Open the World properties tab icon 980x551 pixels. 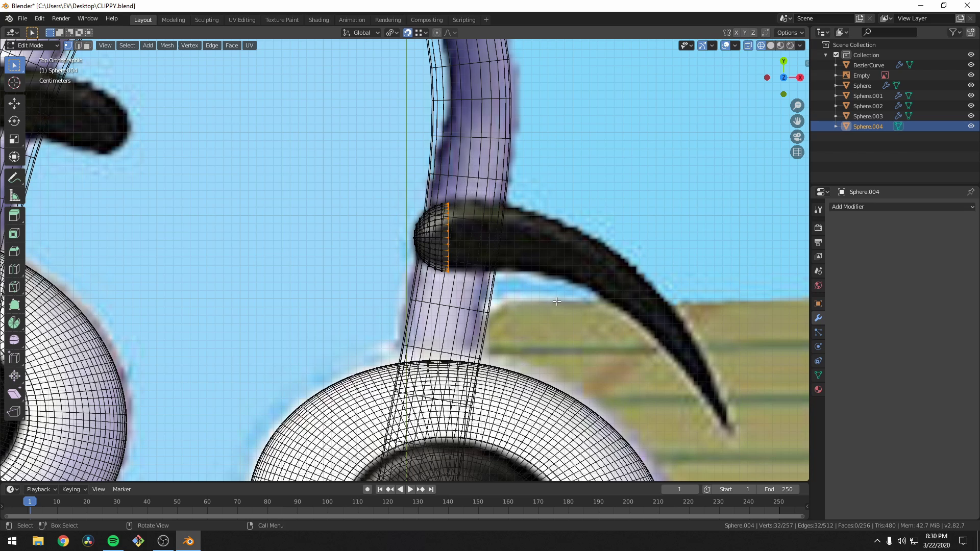tap(818, 285)
